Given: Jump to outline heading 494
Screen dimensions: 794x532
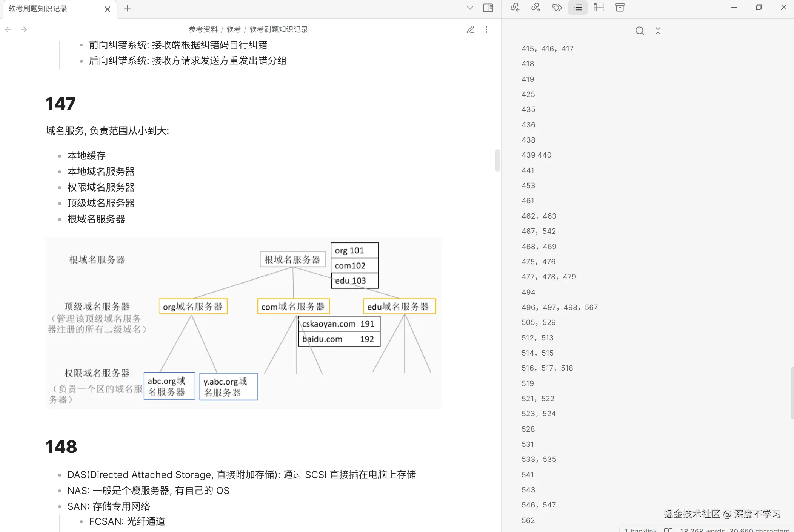Looking at the screenshot, I should pyautogui.click(x=528, y=292).
